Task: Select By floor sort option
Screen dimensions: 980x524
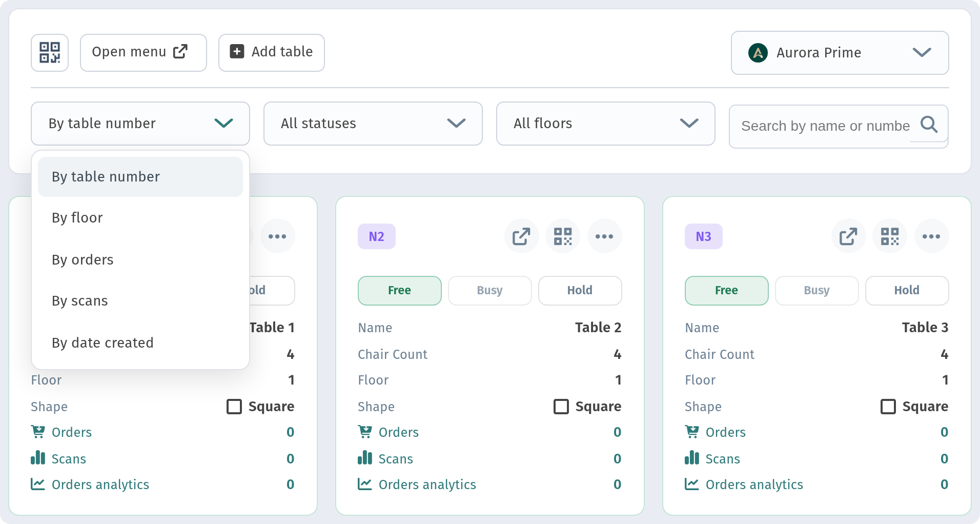Action: pos(140,218)
